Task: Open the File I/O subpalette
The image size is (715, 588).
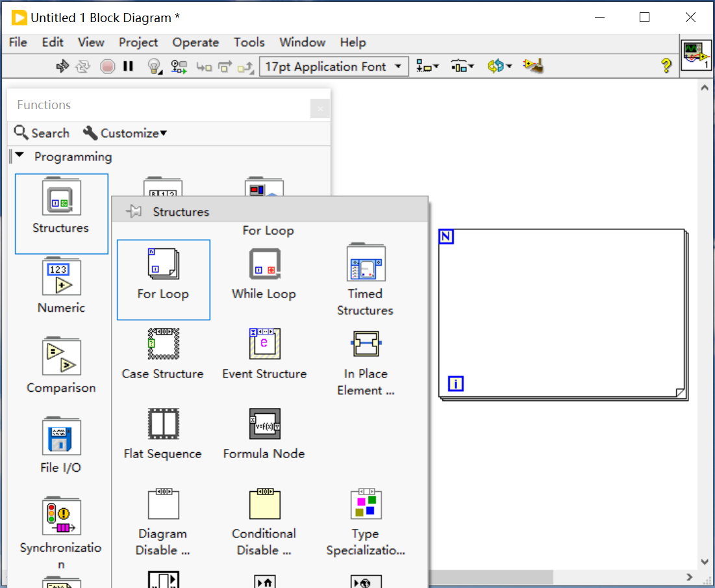Action: click(x=62, y=446)
